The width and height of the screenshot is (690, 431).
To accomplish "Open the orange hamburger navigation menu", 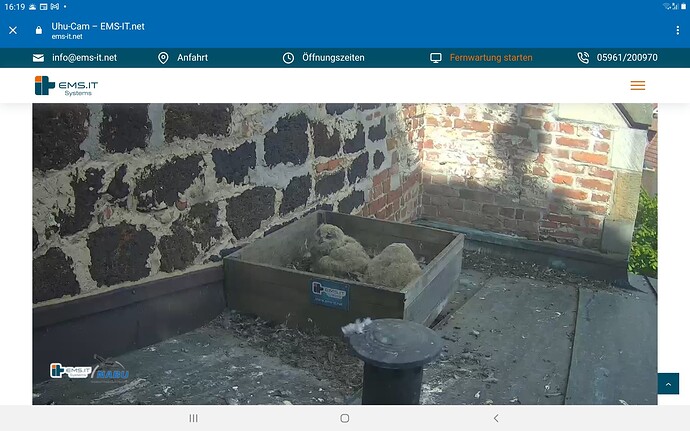I will click(x=638, y=85).
